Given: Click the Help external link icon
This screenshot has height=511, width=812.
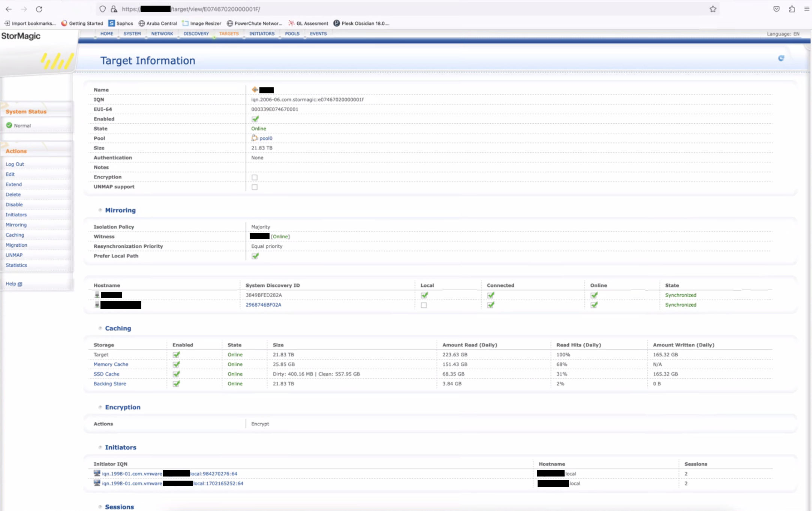Looking at the screenshot, I should pyautogui.click(x=20, y=284).
